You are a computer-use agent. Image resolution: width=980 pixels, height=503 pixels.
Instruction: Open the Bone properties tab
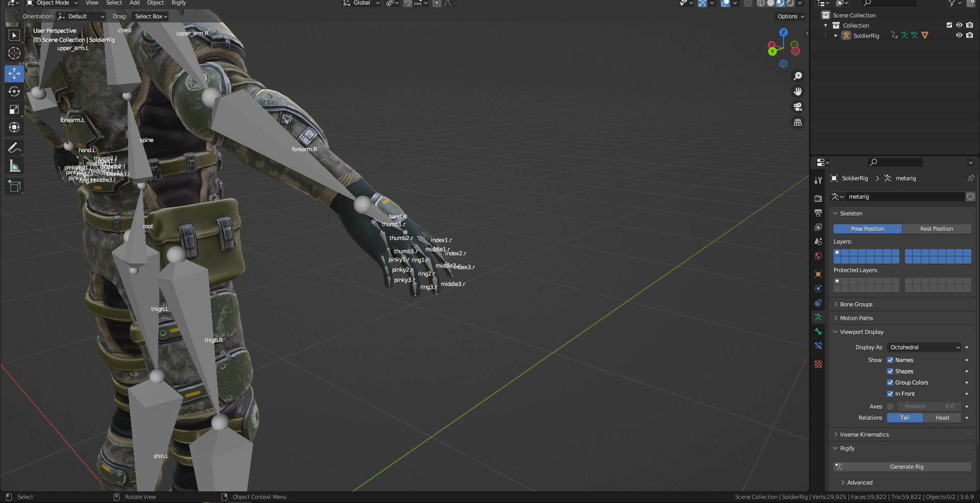[818, 331]
